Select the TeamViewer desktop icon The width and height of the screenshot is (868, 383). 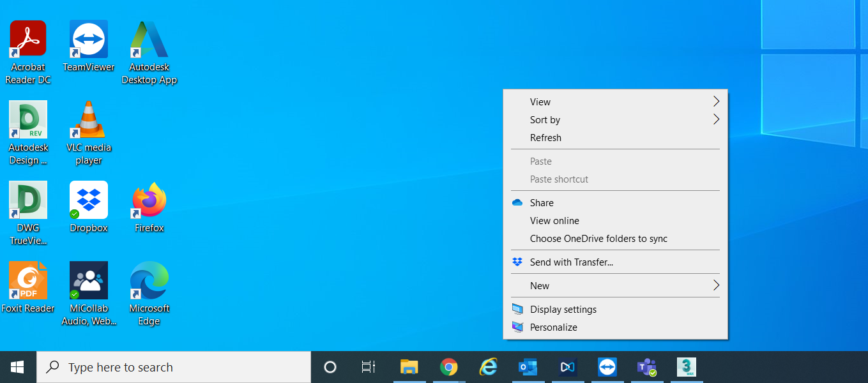89,46
